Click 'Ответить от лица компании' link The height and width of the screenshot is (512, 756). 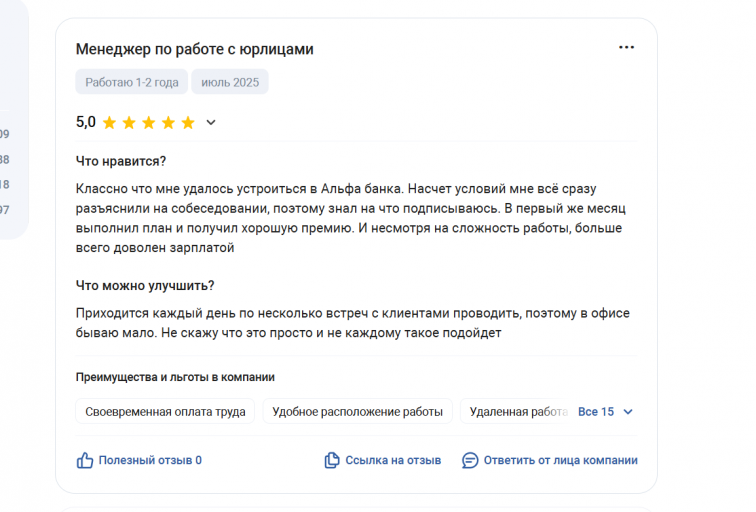click(x=561, y=460)
